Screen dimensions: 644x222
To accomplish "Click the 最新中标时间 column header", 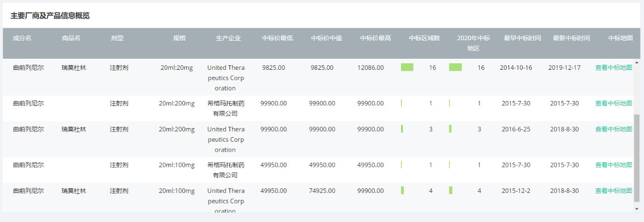I will pos(571,38).
